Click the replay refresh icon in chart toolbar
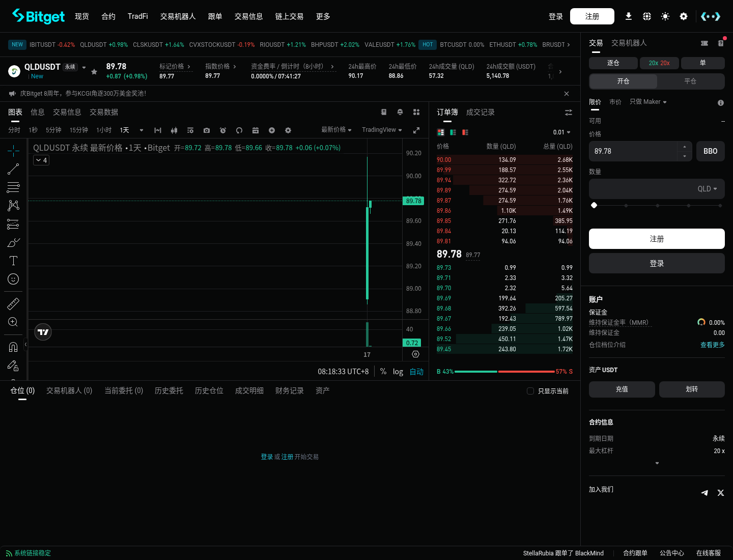 (239, 130)
